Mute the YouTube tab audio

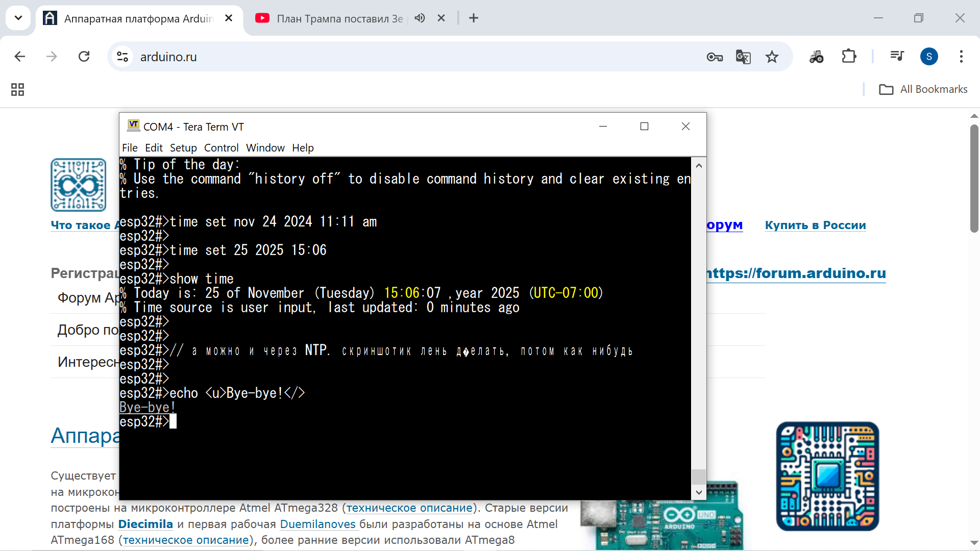pyautogui.click(x=420, y=18)
